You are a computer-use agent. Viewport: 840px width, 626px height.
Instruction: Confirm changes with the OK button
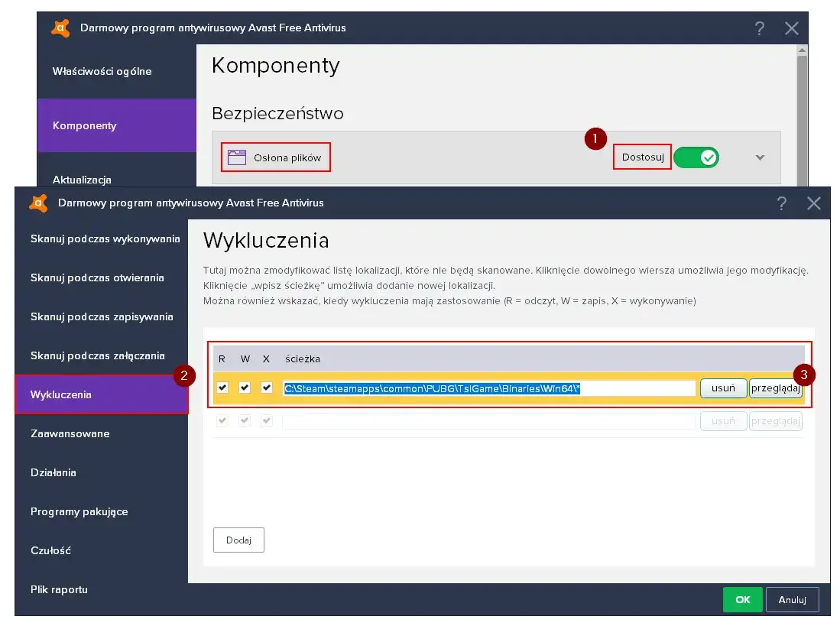coord(742,599)
